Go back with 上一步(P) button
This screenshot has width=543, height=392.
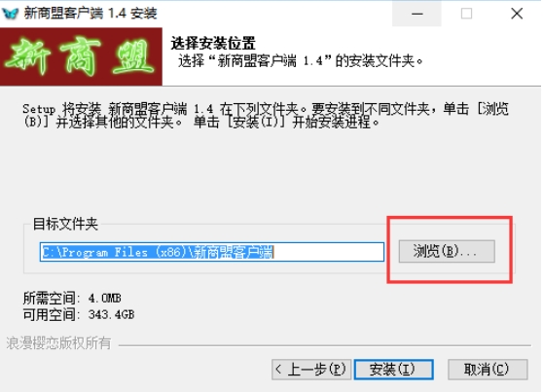pos(311,370)
